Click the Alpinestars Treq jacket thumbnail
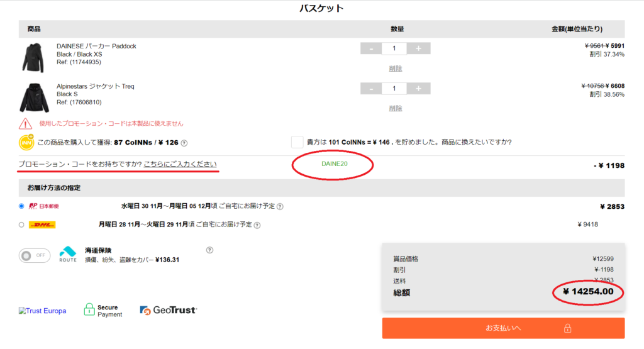The width and height of the screenshot is (644, 349). (x=35, y=97)
